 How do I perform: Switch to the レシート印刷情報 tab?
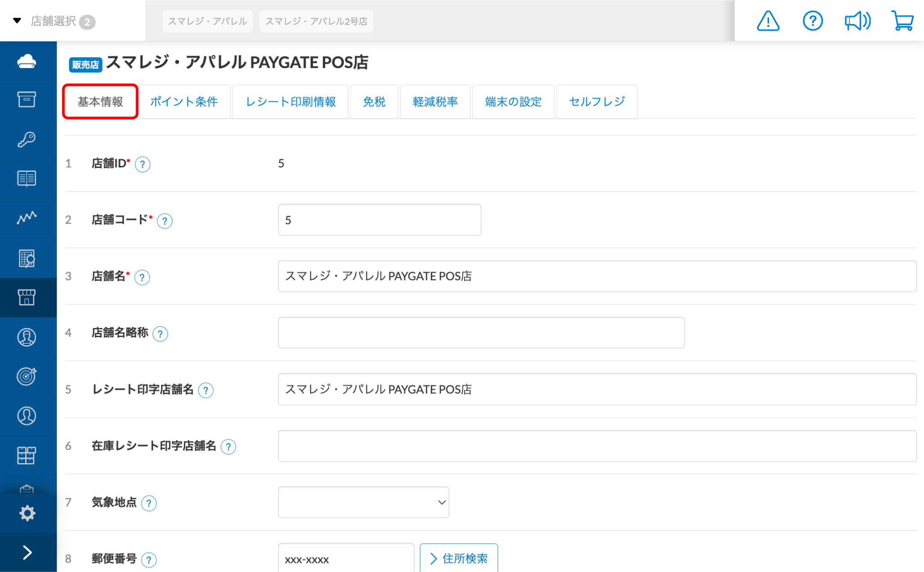(290, 102)
